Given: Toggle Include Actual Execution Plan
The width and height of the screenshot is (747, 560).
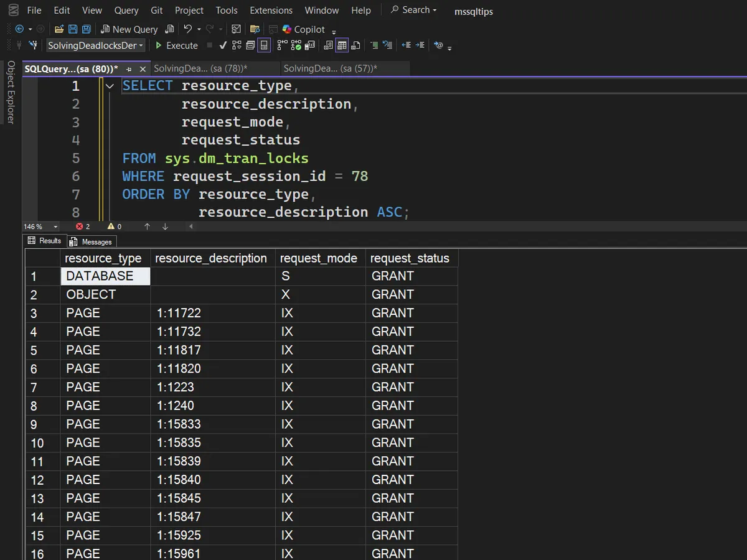Looking at the screenshot, I should (282, 45).
